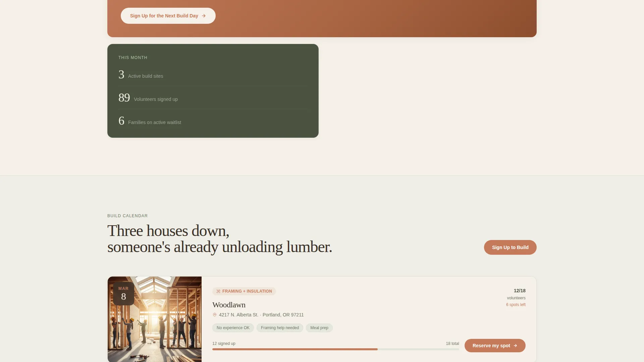Click the MAR 8 date badge
Image resolution: width=644 pixels, height=362 pixels.
[123, 293]
